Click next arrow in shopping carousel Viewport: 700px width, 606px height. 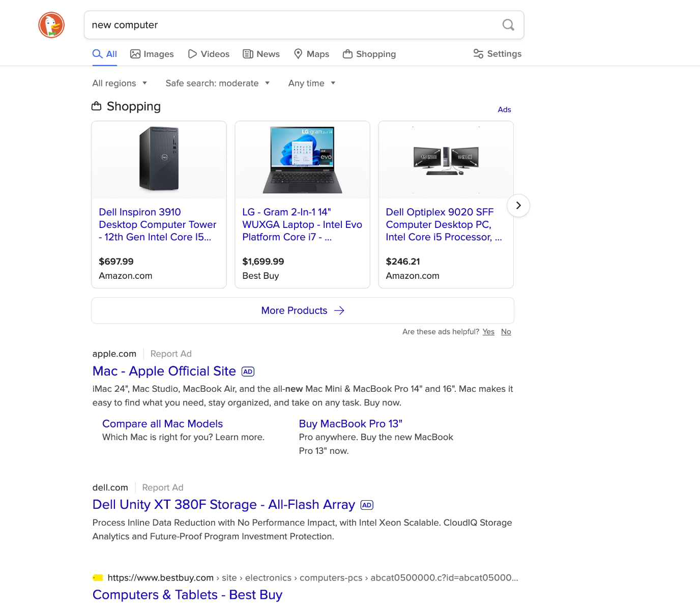click(x=518, y=206)
